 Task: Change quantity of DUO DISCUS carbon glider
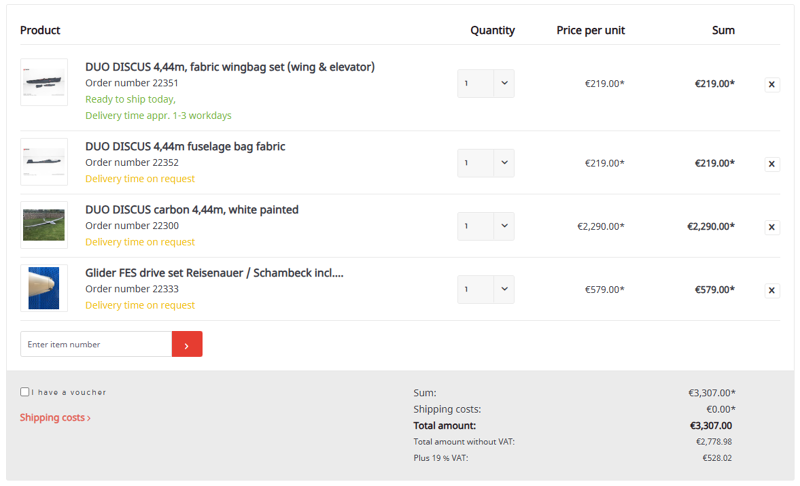pyautogui.click(x=486, y=226)
